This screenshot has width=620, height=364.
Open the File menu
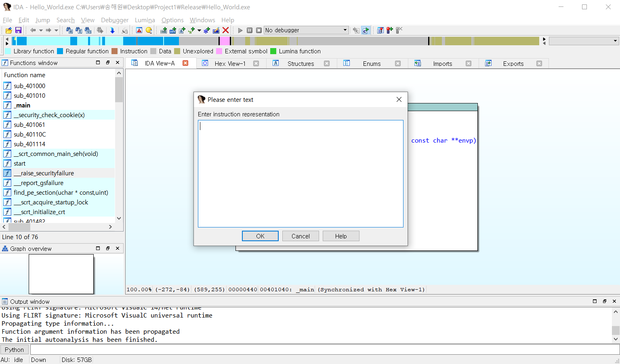coord(7,20)
